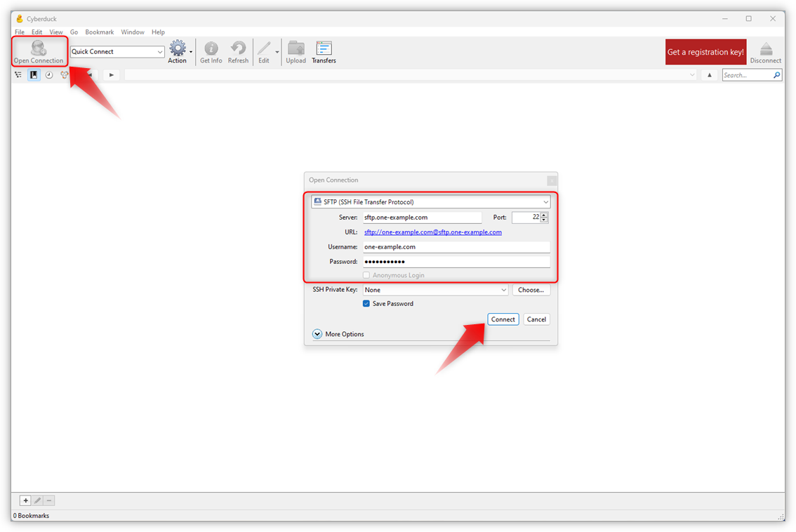Increase the Port value with stepper
Screen dimensions: 796x532
(544, 215)
